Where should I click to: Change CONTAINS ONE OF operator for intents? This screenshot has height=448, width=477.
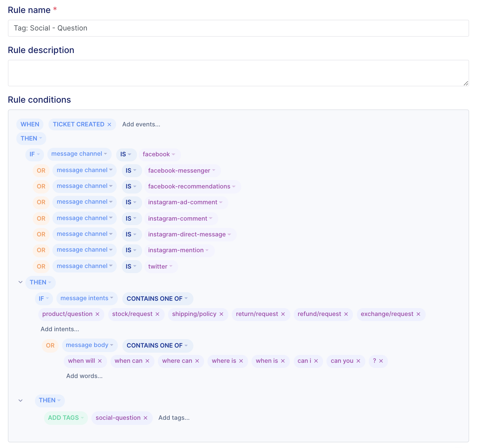coord(158,299)
